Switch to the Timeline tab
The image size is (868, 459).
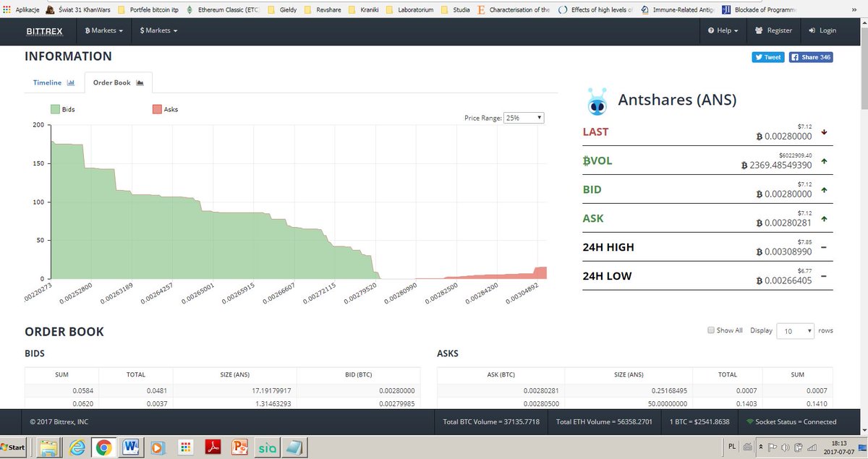click(54, 82)
